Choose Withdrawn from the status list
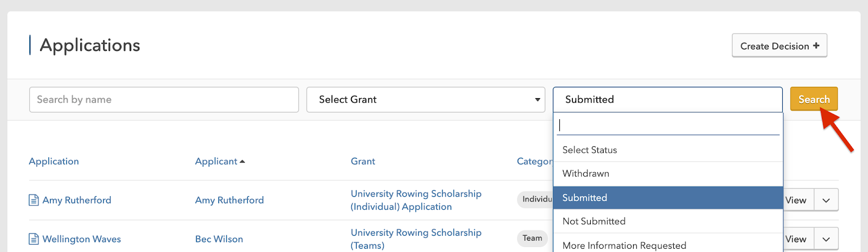Screen dimensions: 868x252 pos(586,174)
